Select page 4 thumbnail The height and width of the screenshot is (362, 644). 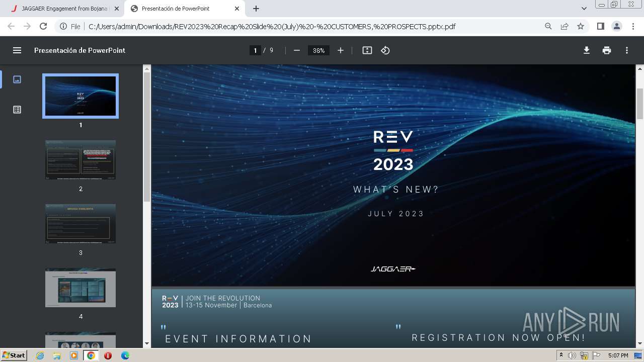click(80, 288)
